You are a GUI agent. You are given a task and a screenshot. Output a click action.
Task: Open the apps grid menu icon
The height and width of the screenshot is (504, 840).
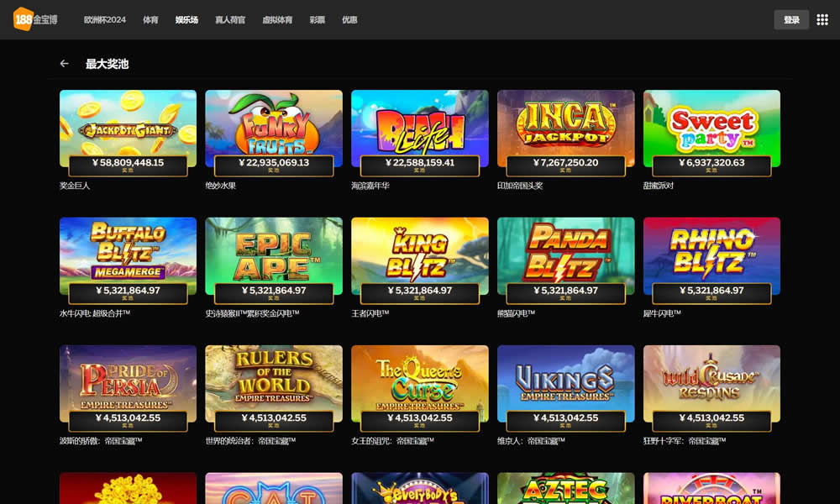pos(822,20)
